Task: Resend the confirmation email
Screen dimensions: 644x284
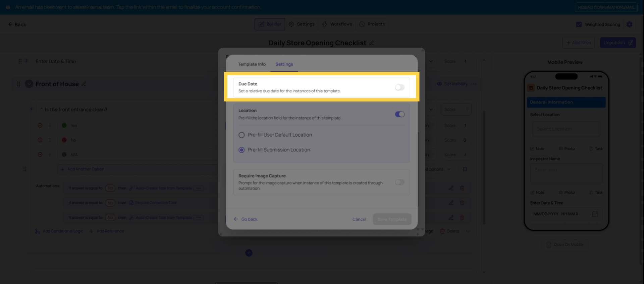Action: [x=606, y=7]
